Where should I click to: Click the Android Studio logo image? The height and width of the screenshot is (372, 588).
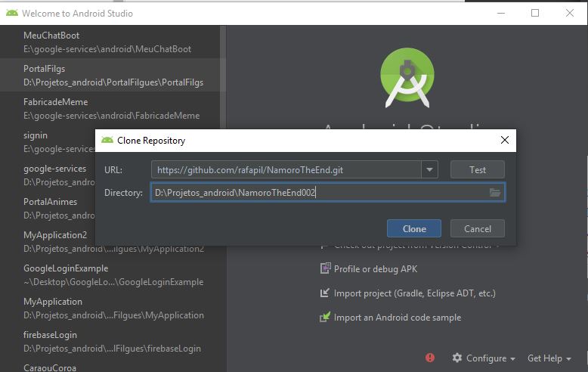[407, 78]
